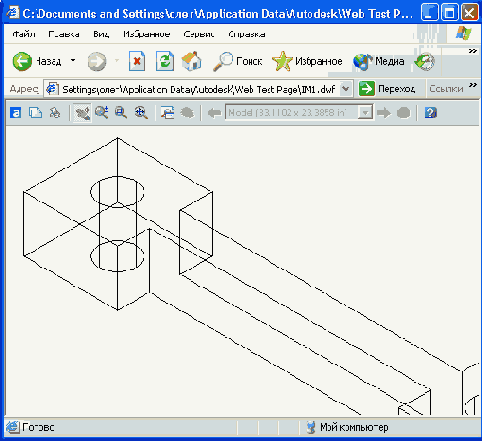The height and width of the screenshot is (441, 482).
Task: Click the Поиск search button
Action: pos(238,61)
